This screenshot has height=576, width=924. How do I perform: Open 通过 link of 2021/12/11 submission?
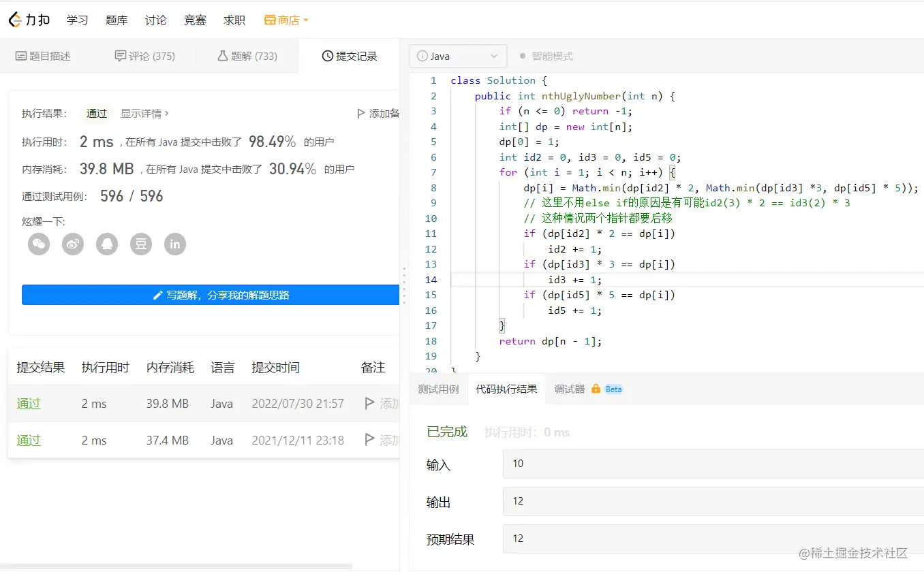coord(29,441)
